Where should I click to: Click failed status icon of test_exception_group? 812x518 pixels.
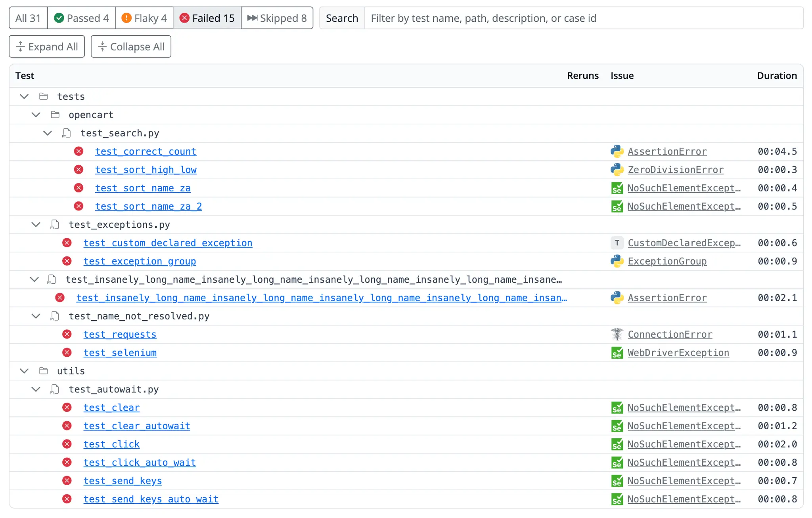(67, 261)
